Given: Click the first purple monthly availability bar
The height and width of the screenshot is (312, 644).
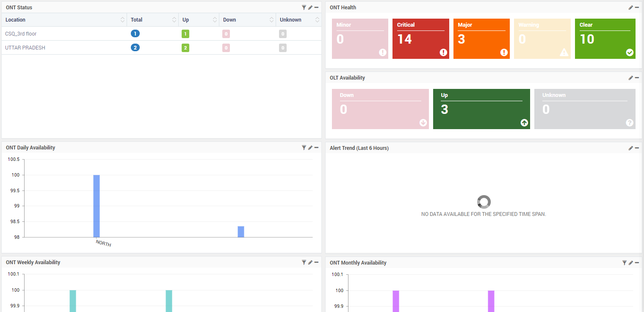Looking at the screenshot, I should point(396,301).
